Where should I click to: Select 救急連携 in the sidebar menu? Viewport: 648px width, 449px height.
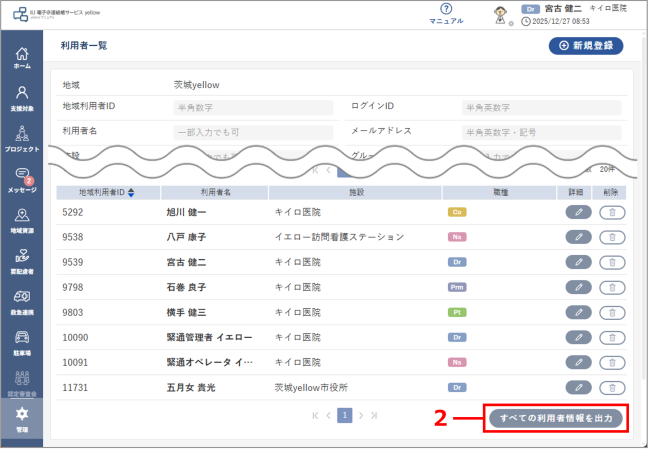pos(22,301)
